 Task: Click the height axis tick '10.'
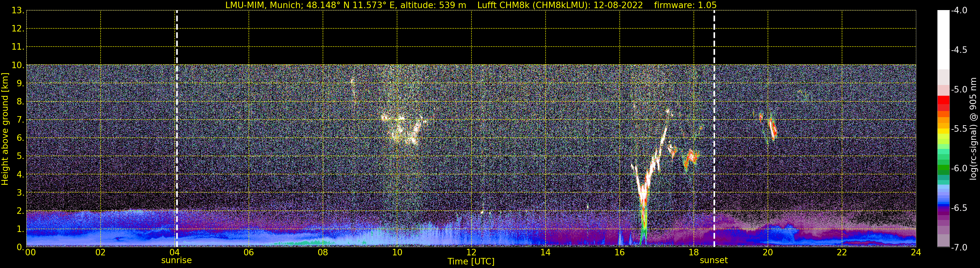(x=18, y=65)
